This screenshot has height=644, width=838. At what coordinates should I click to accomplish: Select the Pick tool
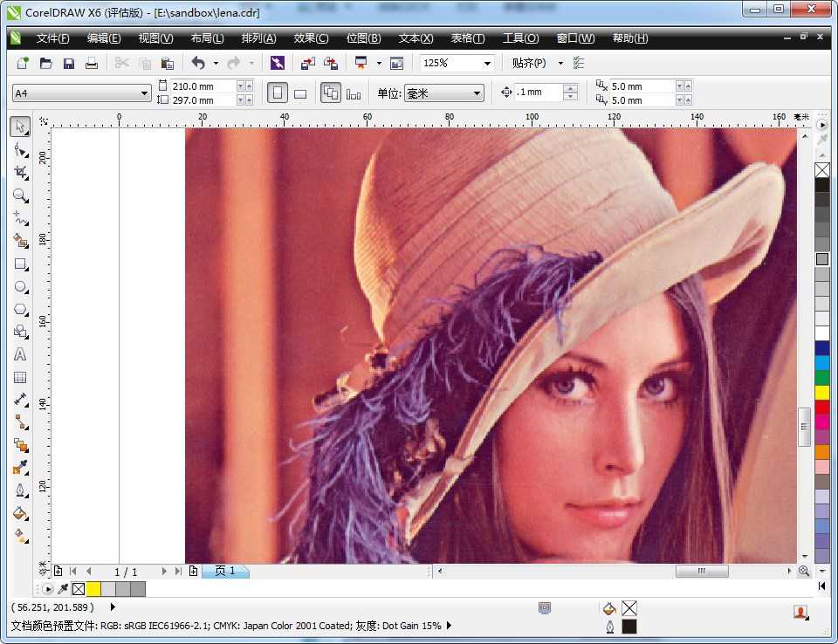tap(20, 127)
